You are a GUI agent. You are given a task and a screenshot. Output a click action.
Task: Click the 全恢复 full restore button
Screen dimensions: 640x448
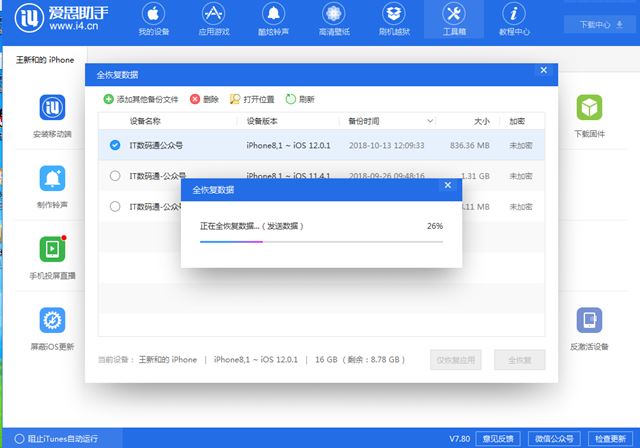pyautogui.click(x=520, y=360)
